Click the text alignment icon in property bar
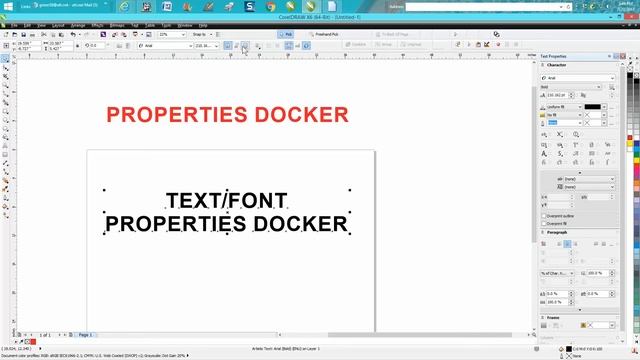Screen dimensions: 640x360 click(258, 46)
